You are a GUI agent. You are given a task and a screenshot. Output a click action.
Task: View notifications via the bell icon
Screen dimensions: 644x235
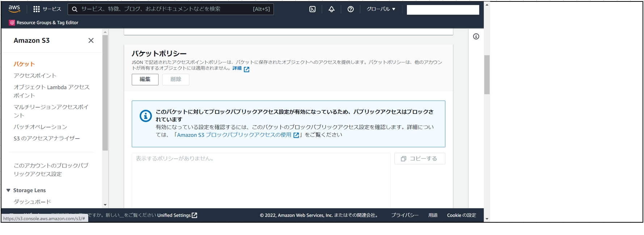[332, 9]
